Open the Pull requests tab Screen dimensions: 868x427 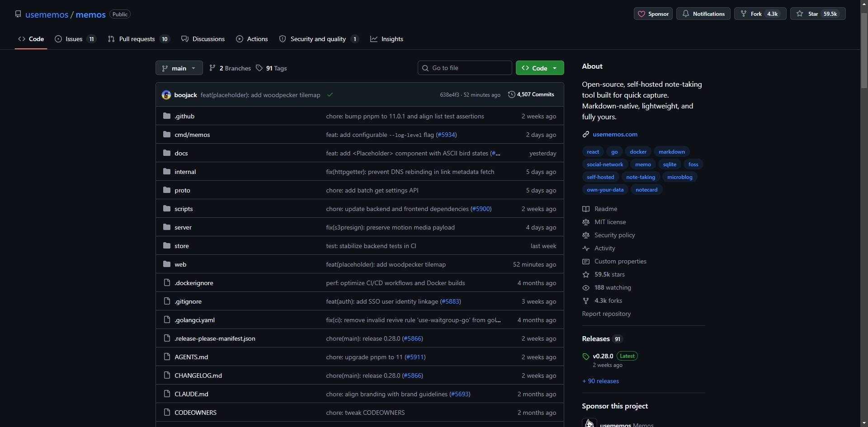click(139, 39)
